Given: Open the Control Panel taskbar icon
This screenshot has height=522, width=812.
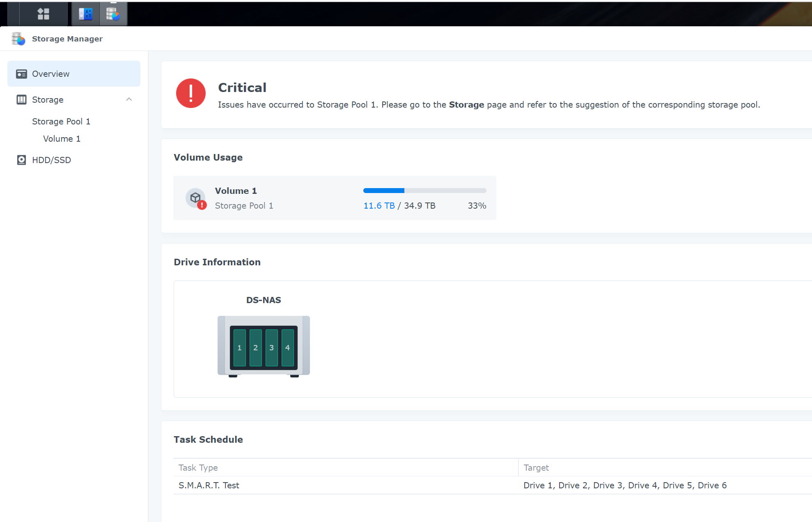Looking at the screenshot, I should (85, 13).
